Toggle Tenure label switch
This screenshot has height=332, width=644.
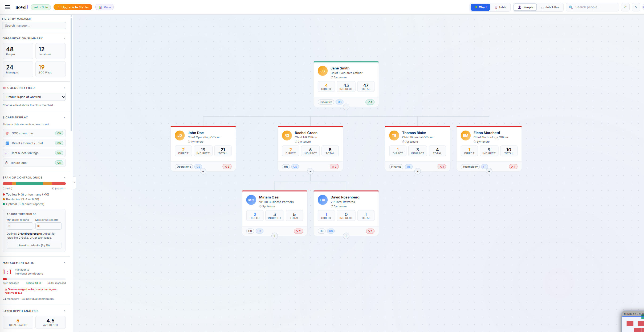[x=59, y=163]
